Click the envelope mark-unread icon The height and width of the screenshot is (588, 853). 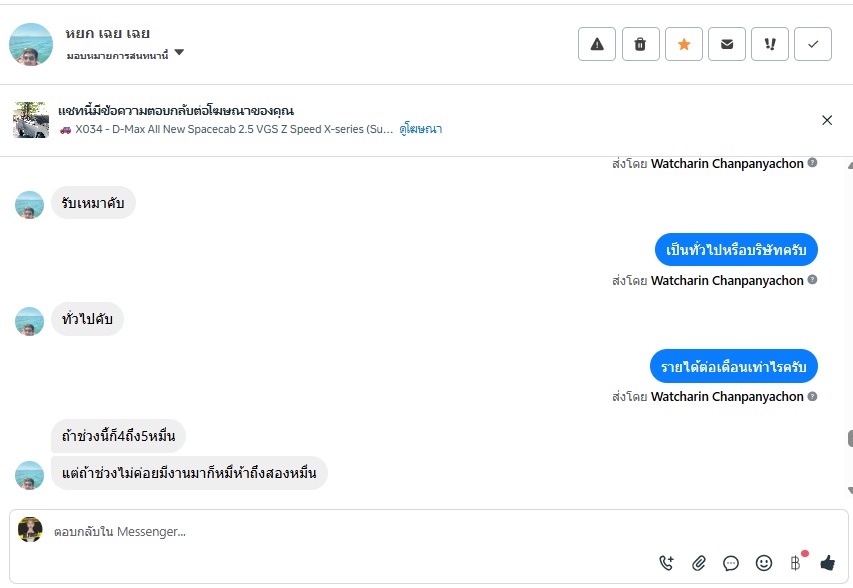pos(727,44)
